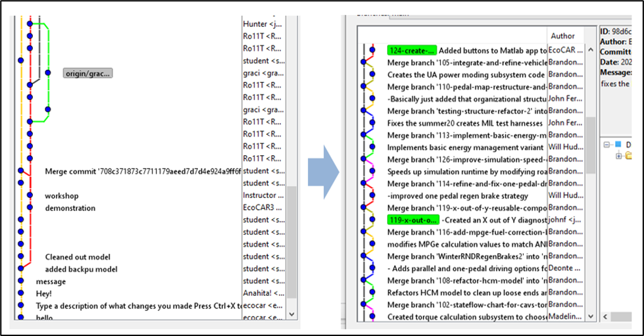Select 'Refactors HCM model' commit row

(x=465, y=293)
